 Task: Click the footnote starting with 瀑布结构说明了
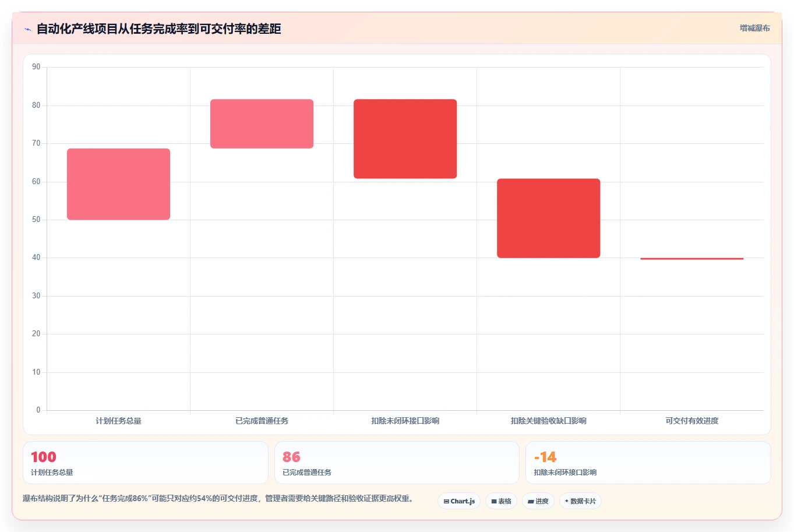click(218, 499)
